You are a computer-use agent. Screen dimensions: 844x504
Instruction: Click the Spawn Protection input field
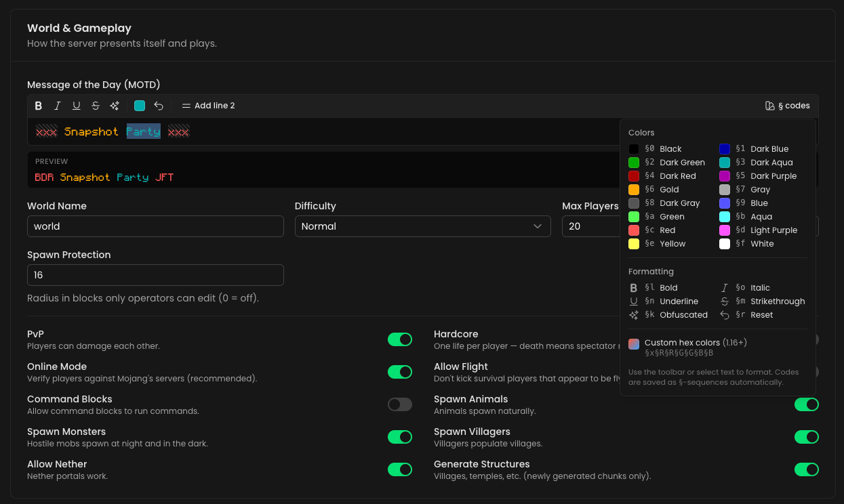pyautogui.click(x=155, y=275)
